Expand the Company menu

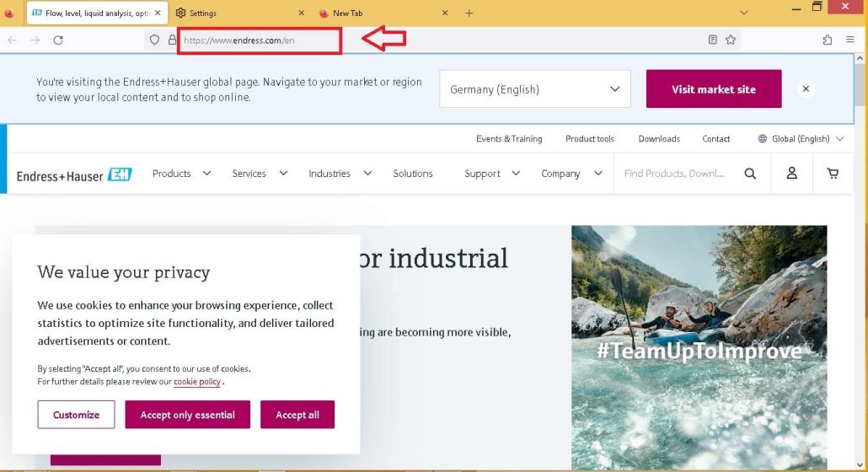pyautogui.click(x=572, y=173)
